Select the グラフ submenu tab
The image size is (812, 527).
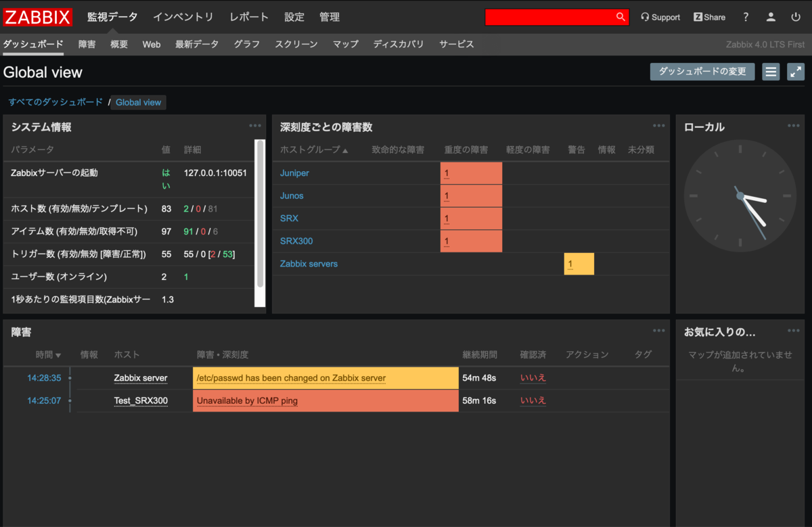click(247, 44)
